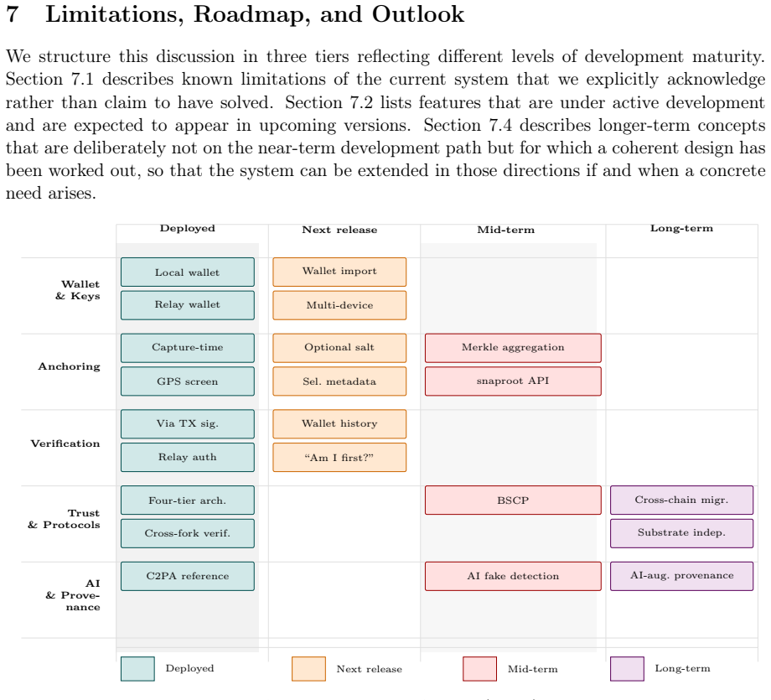Screen dimensions: 771x700
Task: Select the BSCP box
Action: pyautogui.click(x=513, y=500)
